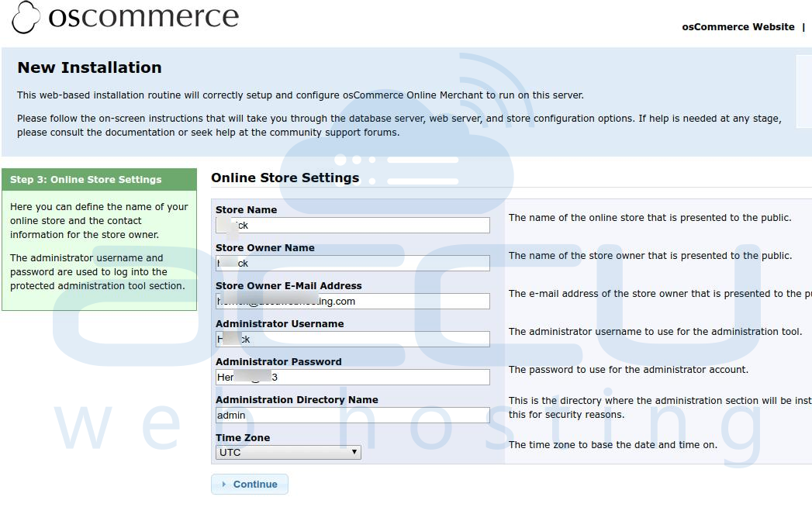The image size is (812, 521).
Task: Click inside the Store Name field
Action: (x=352, y=225)
